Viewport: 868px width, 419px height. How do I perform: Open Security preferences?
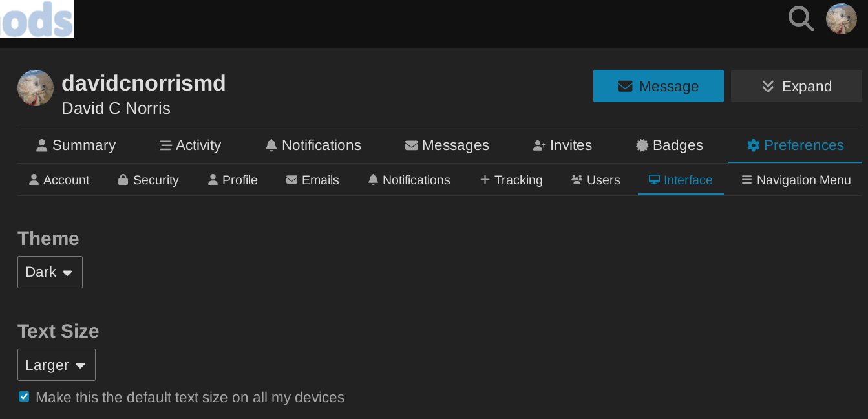(148, 180)
